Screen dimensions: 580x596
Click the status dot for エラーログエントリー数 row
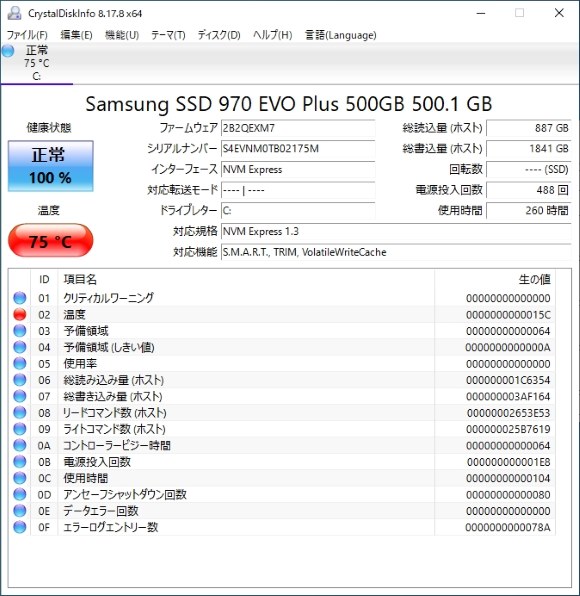20,527
